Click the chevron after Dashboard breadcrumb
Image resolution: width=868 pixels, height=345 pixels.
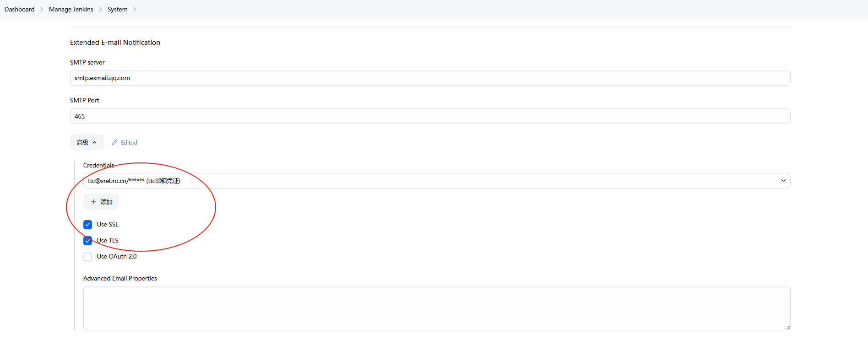tap(42, 10)
